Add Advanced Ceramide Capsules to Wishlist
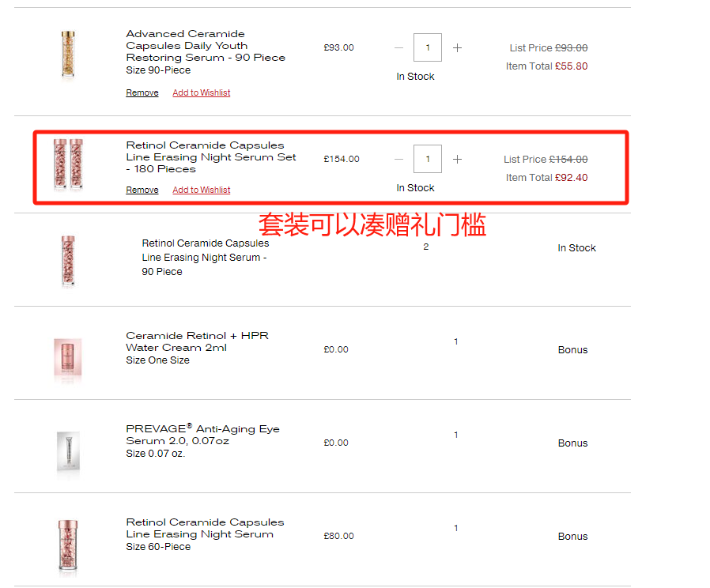The image size is (710, 588). pyautogui.click(x=202, y=92)
